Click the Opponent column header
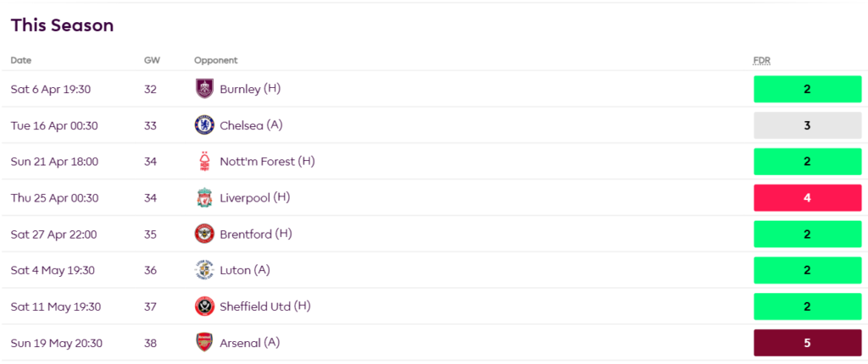Image resolution: width=868 pixels, height=364 pixels. tap(215, 60)
